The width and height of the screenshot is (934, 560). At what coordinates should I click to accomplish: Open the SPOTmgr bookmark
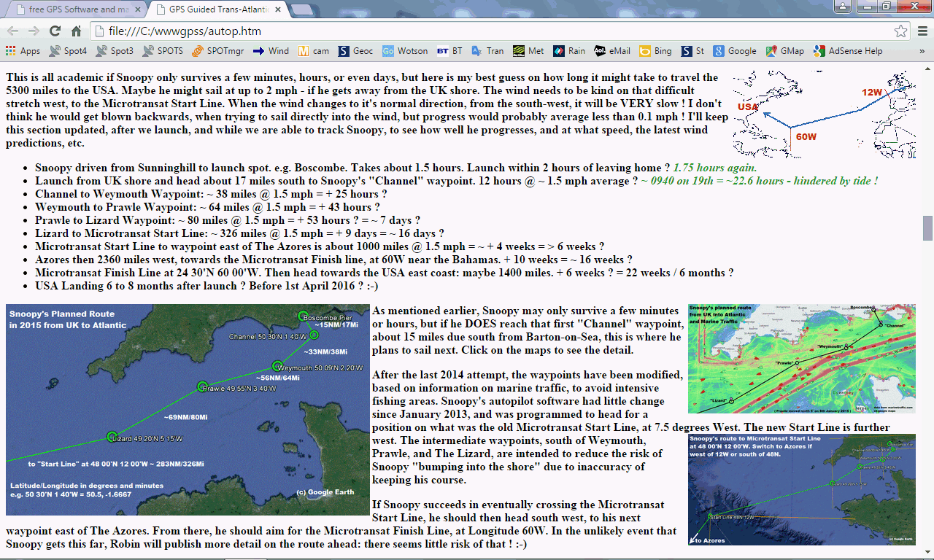point(219,51)
